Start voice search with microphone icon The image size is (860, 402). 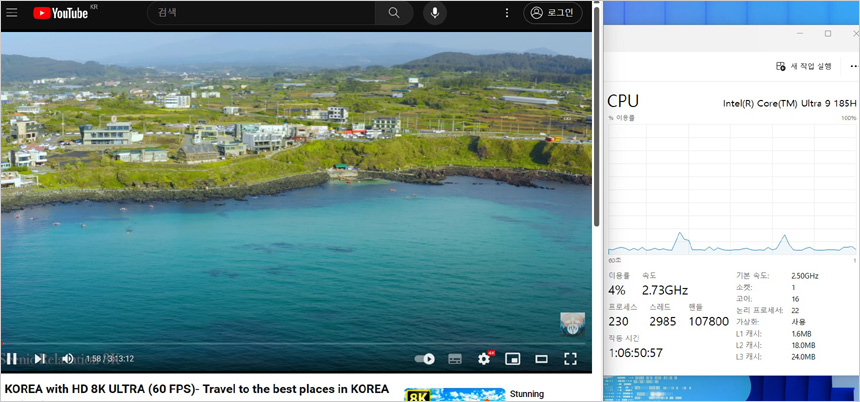[434, 13]
